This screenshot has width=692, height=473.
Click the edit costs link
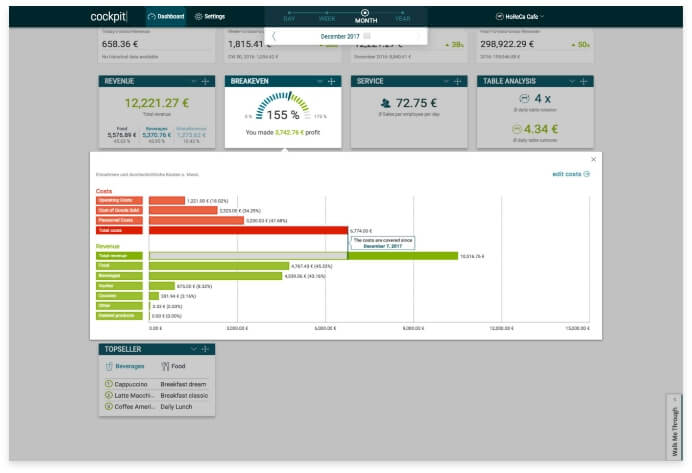pos(570,174)
